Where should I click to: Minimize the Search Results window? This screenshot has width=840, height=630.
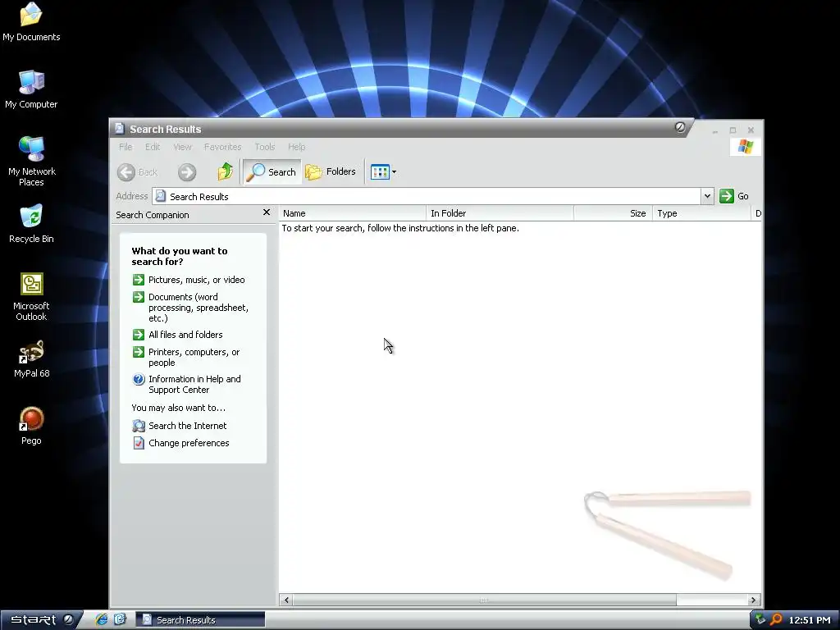714,130
